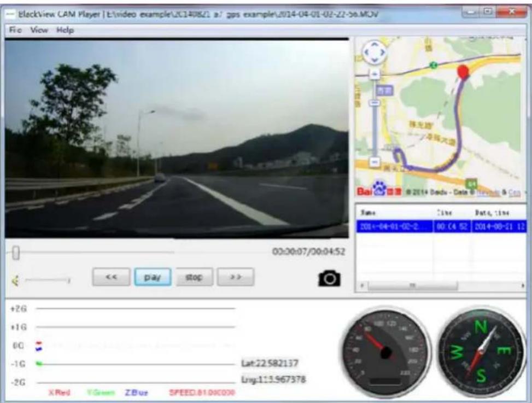Click file list scrollbar right arrow

[523, 285]
